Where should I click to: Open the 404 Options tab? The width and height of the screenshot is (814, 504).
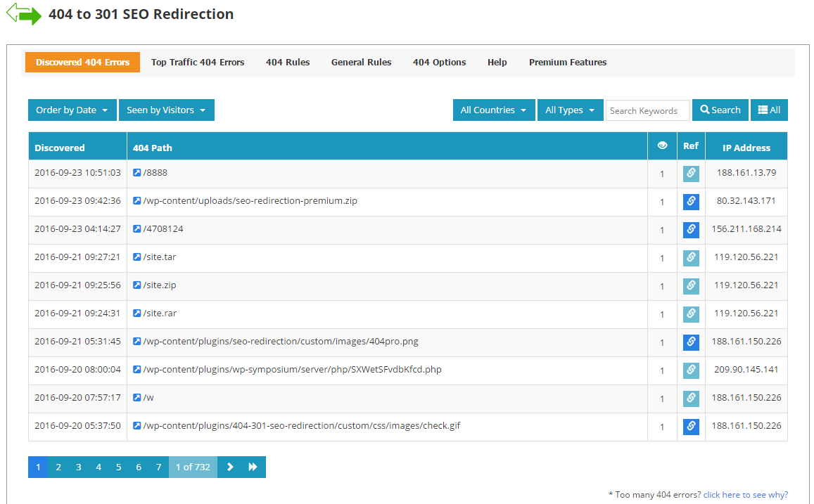(439, 63)
